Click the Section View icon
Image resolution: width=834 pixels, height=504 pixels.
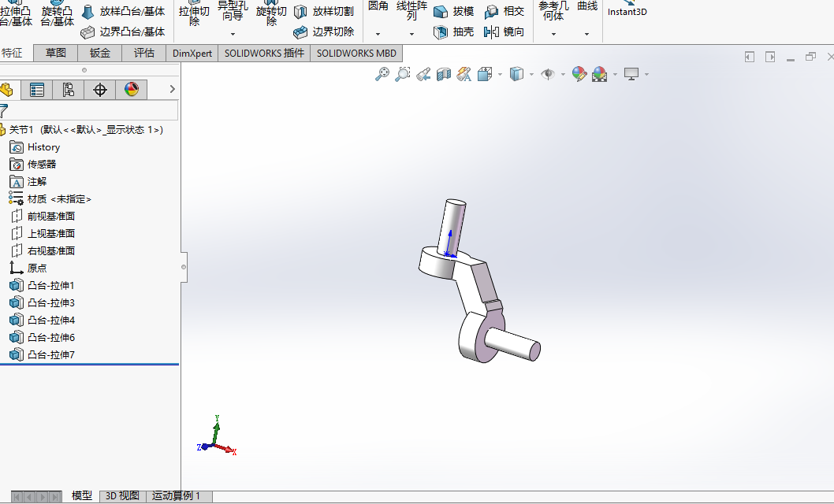[x=444, y=74]
